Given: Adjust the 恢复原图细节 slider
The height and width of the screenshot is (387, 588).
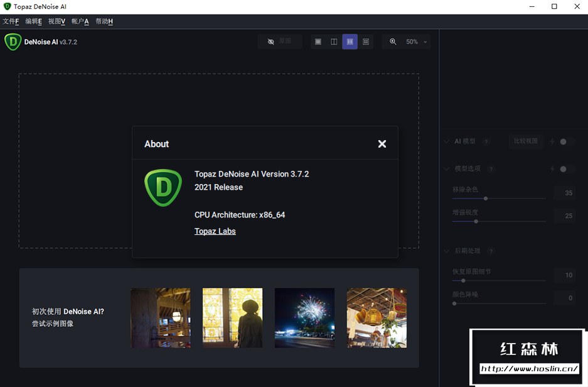Looking at the screenshot, I should 499,280.
